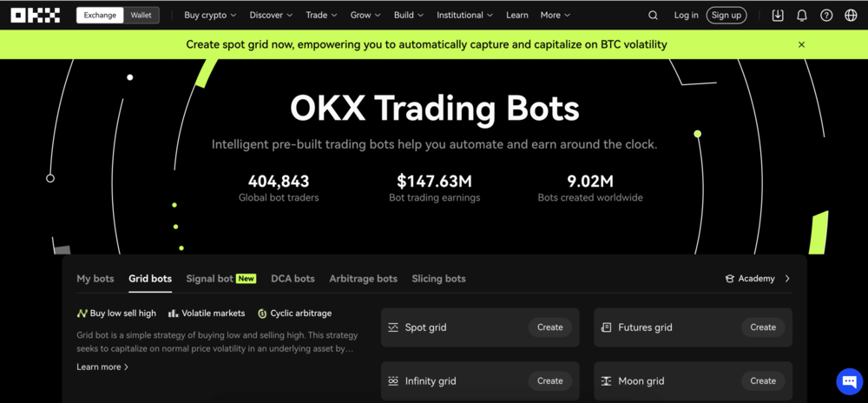
Task: Follow the Learn more link
Action: [102, 367]
